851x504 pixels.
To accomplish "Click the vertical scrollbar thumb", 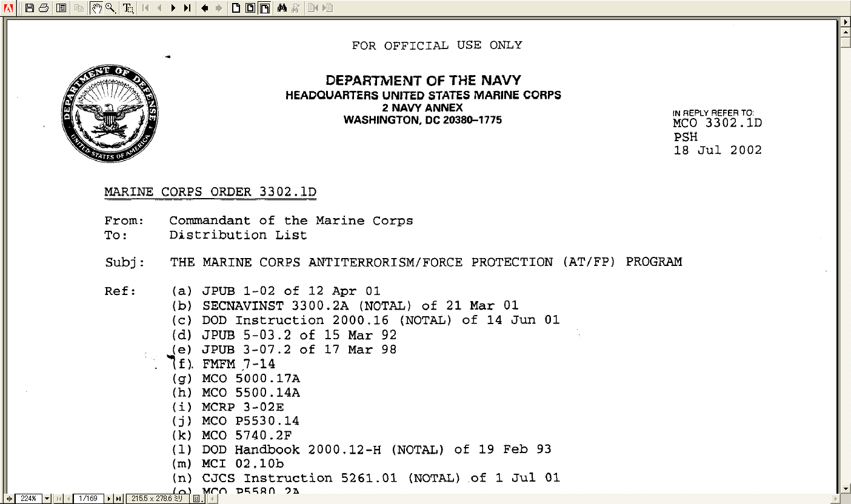I will pyautogui.click(x=846, y=41).
